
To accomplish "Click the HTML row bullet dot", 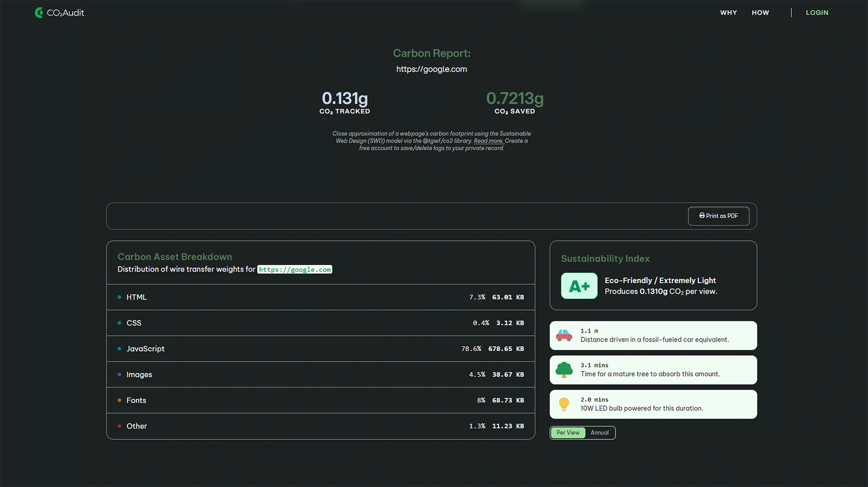I will [119, 297].
